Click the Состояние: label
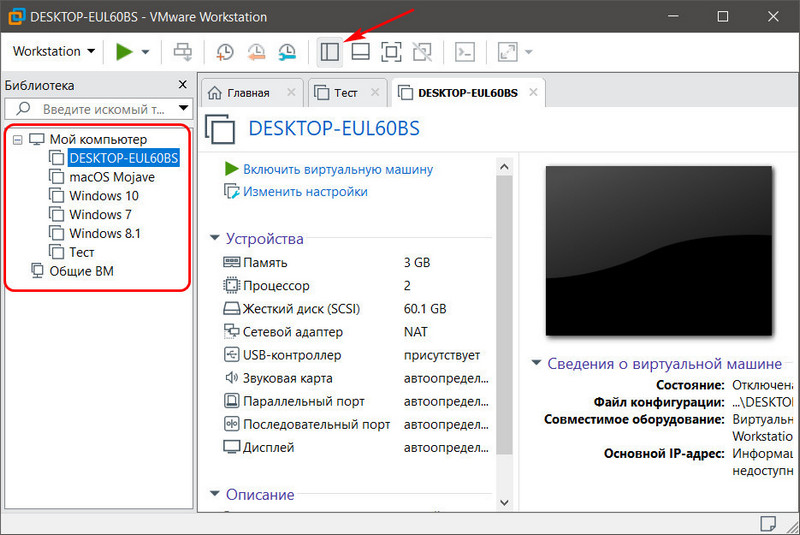 tap(690, 385)
